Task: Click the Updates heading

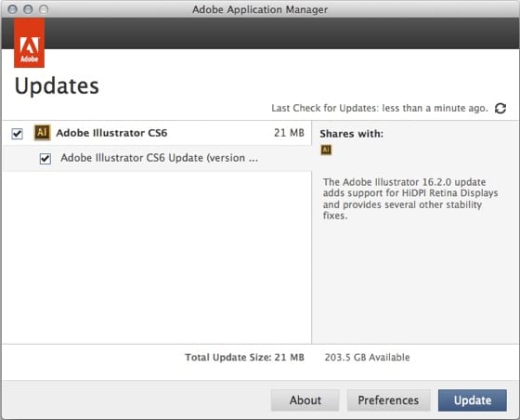Action: coord(57,86)
